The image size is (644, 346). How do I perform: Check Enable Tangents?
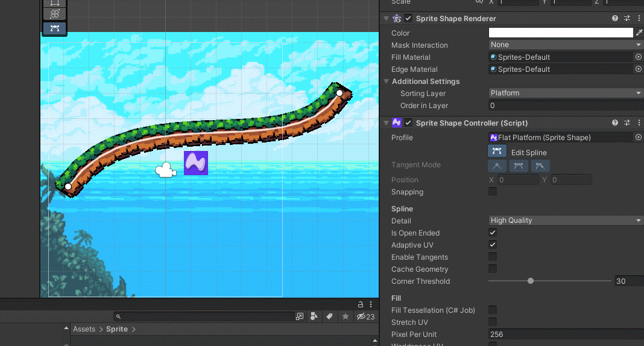(493, 257)
